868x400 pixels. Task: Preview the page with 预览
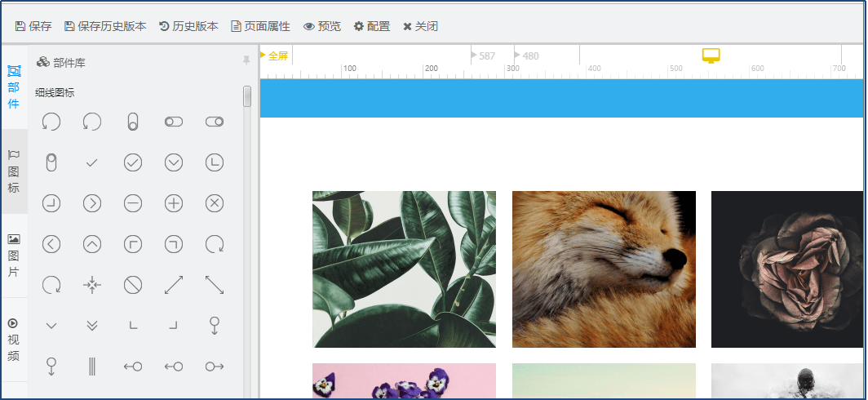[x=322, y=26]
